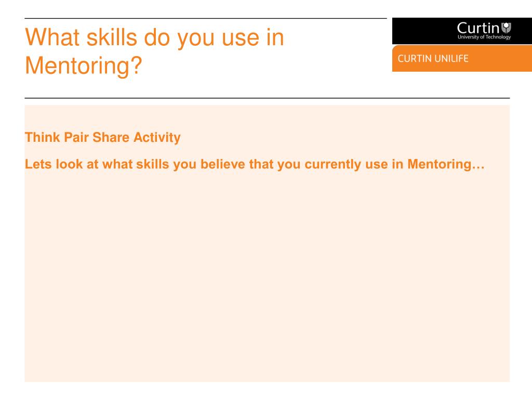This screenshot has height=399, width=532.
Task: Select the slide title 'What skills do you use in'
Action: pyautogui.click(x=154, y=37)
